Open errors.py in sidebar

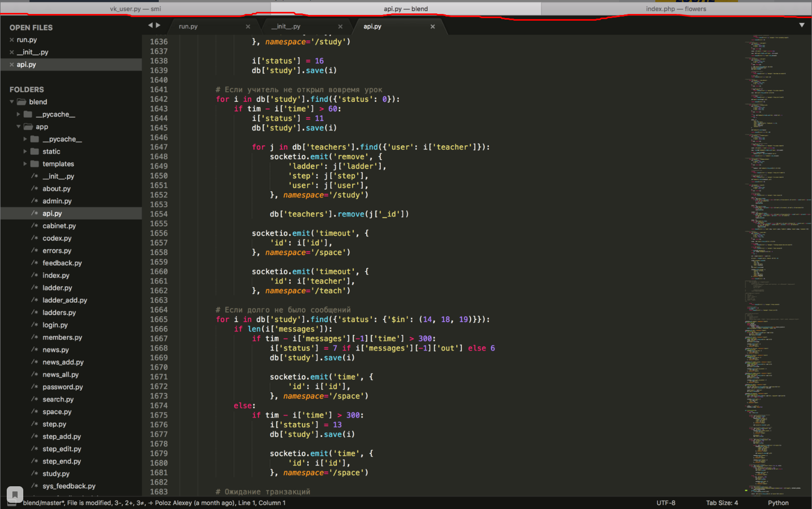(x=57, y=251)
